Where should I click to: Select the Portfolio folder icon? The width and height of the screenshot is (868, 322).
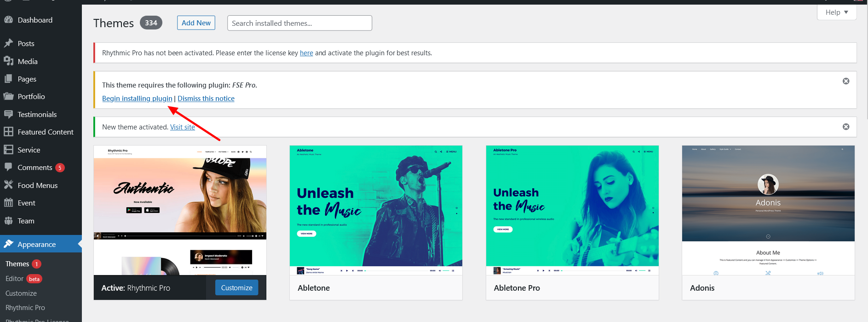[8, 96]
